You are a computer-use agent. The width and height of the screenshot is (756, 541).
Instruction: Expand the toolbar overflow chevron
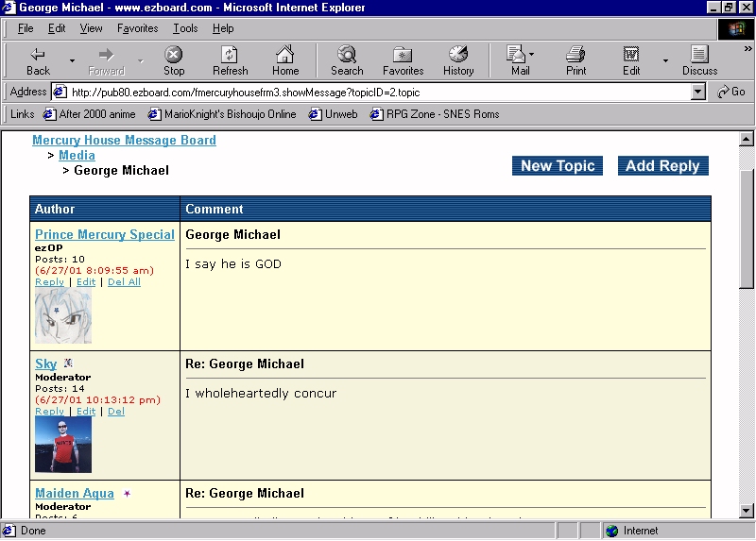(747, 49)
